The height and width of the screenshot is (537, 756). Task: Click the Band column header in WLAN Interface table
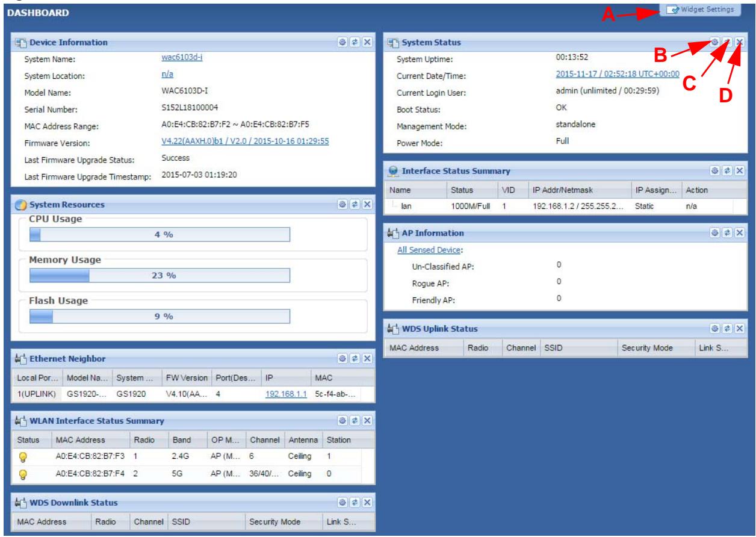click(187, 439)
